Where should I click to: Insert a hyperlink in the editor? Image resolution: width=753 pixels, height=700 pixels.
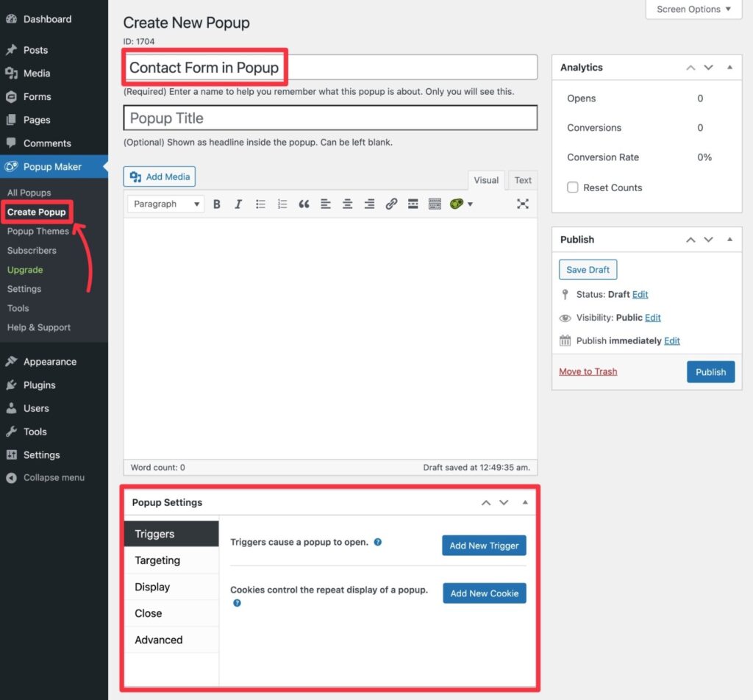pos(391,204)
